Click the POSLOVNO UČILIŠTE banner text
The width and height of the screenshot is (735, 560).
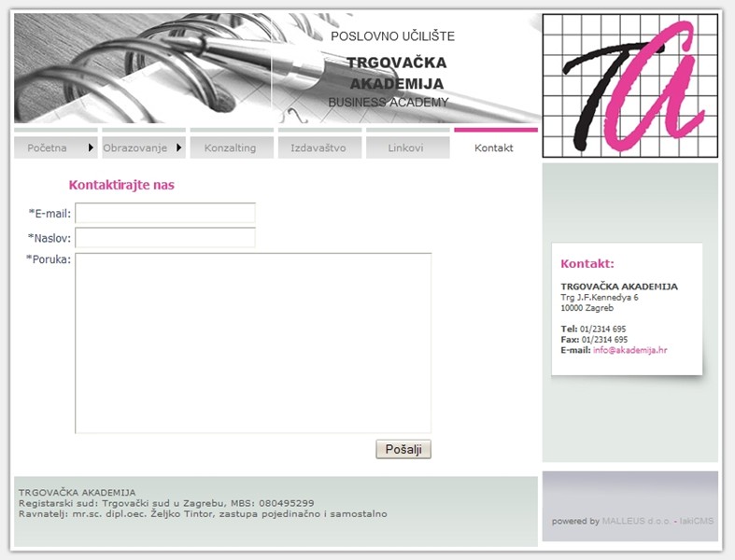[x=393, y=36]
